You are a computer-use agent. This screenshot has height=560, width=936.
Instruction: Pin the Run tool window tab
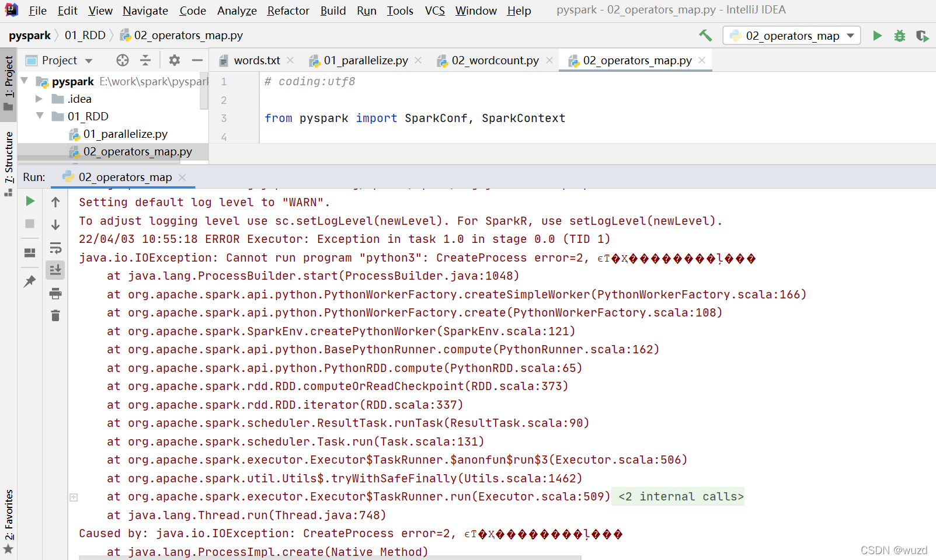(x=29, y=281)
